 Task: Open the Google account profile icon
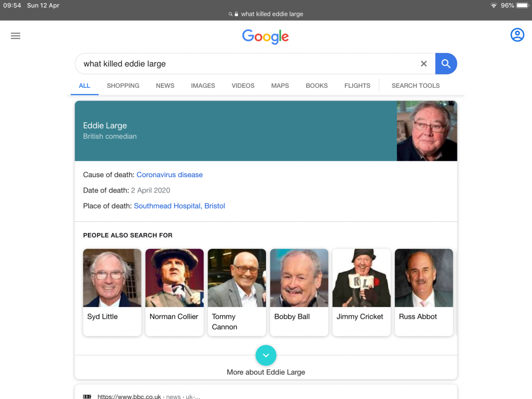(517, 35)
